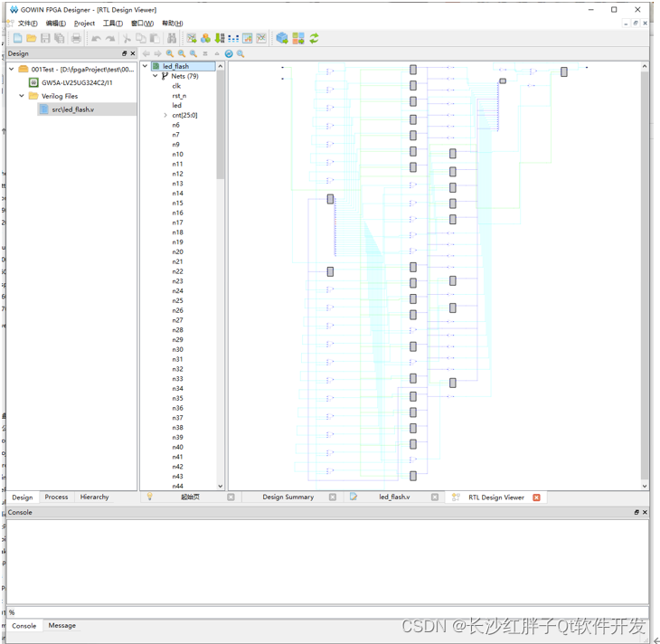
Task: Close the Design Summary tab
Action: tap(333, 497)
